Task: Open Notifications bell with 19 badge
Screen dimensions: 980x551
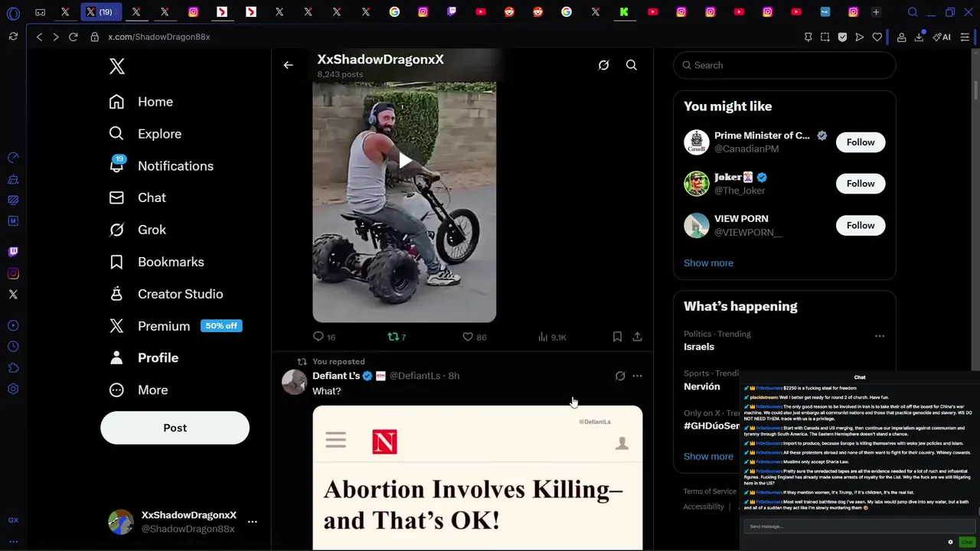Action: [116, 165]
